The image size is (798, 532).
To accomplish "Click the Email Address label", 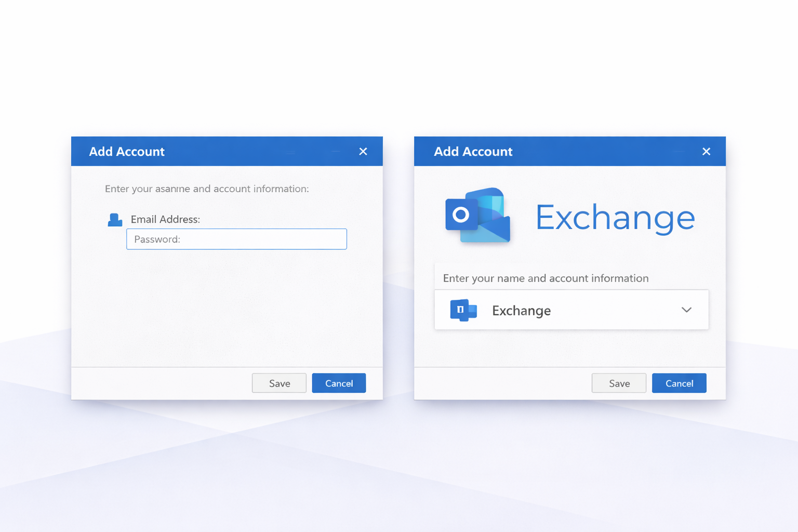I will 165,219.
